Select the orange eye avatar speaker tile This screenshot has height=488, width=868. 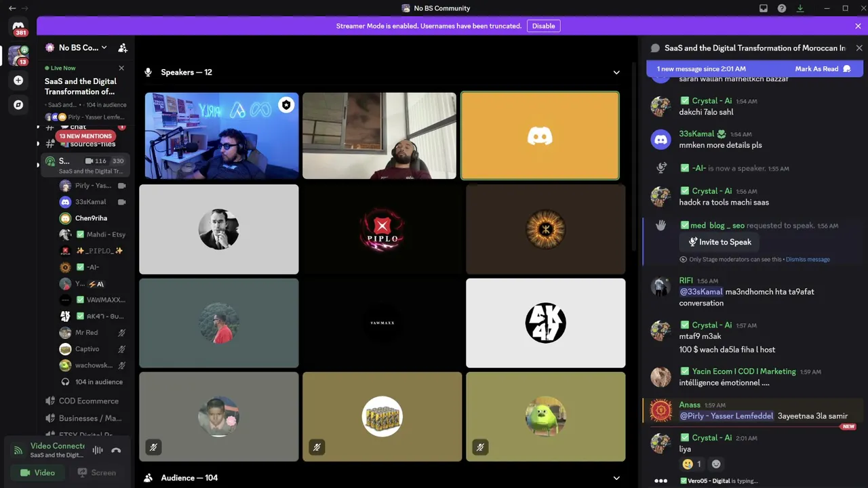pos(546,229)
